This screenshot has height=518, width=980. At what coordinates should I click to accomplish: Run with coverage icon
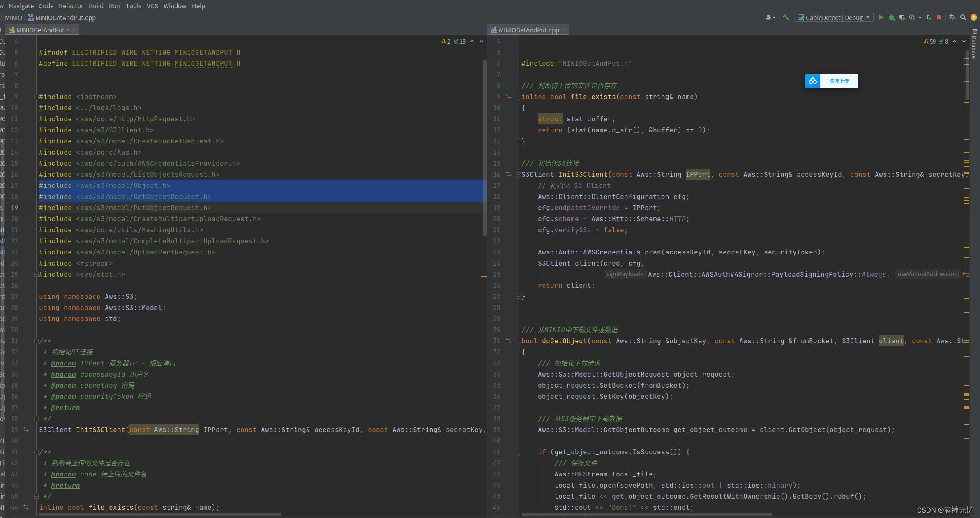902,18
